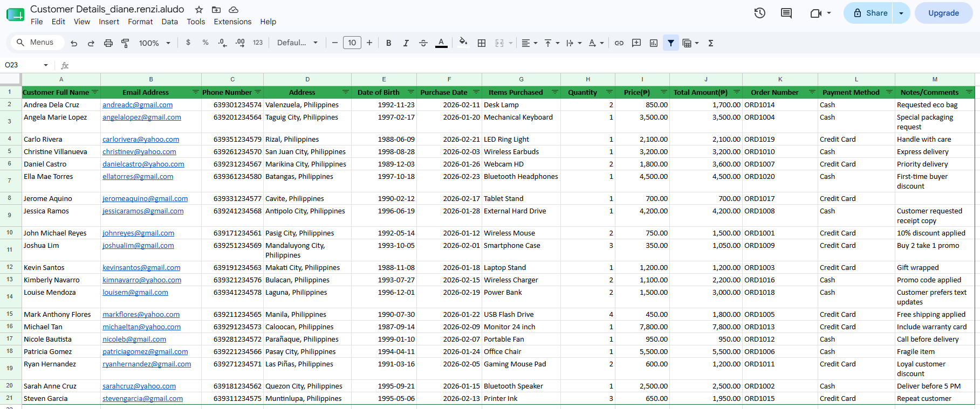Open the comments speech bubble icon
This screenshot has height=409, width=980.
click(x=786, y=13)
